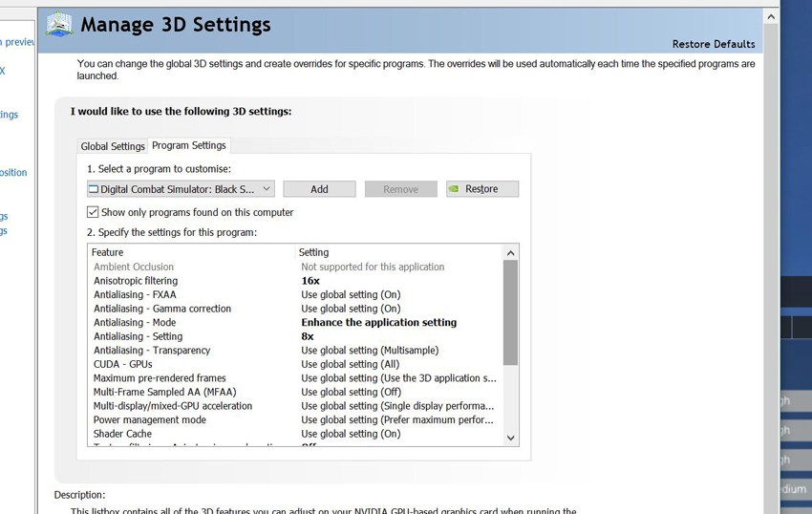This screenshot has width=812, height=514.
Task: Open Use global setting (All) value
Action: 351,364
